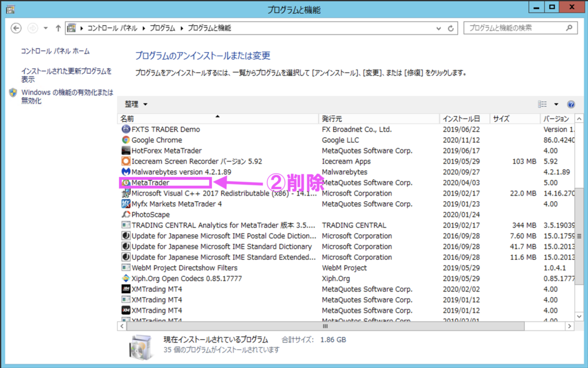Select the Icecream Screen Recorder icon
Screen dimensions: 588x368
point(126,161)
